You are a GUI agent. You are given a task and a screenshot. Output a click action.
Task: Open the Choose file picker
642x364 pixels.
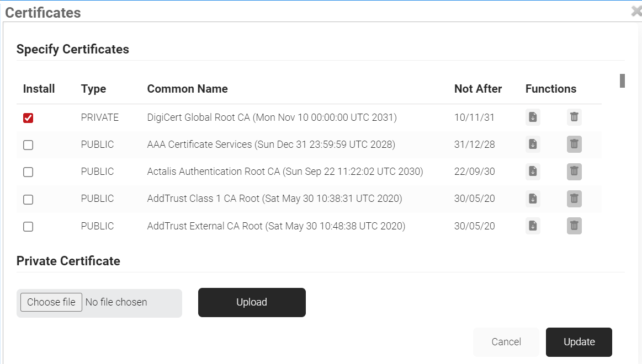click(51, 302)
